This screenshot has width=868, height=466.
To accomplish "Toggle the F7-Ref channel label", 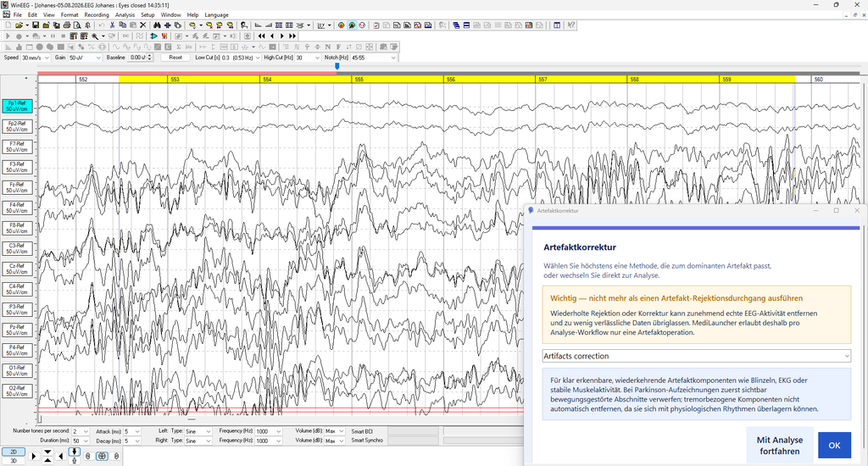I will point(17,147).
